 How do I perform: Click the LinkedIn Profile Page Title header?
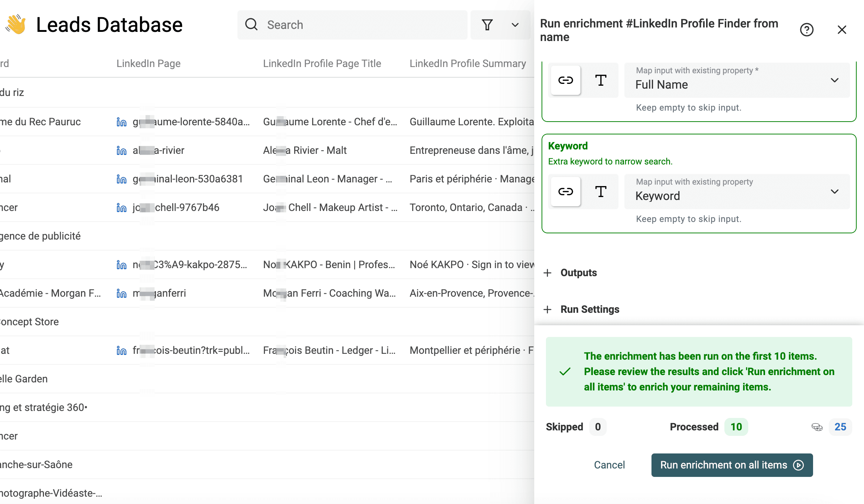coord(322,63)
